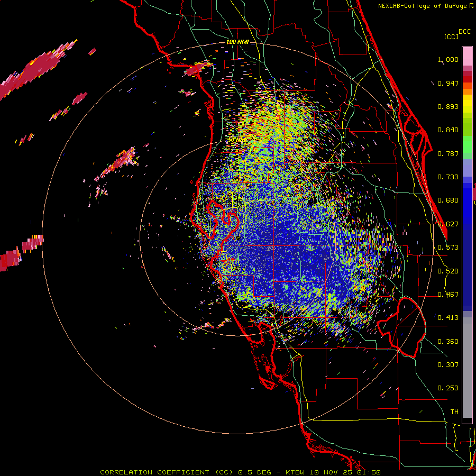Select the 0.893 scale value
The width and height of the screenshot is (476, 476).
pyautogui.click(x=448, y=106)
